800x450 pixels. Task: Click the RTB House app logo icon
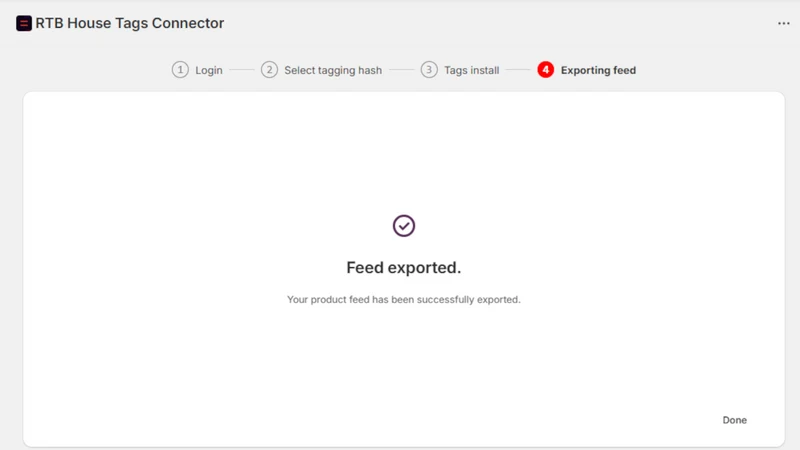point(24,23)
